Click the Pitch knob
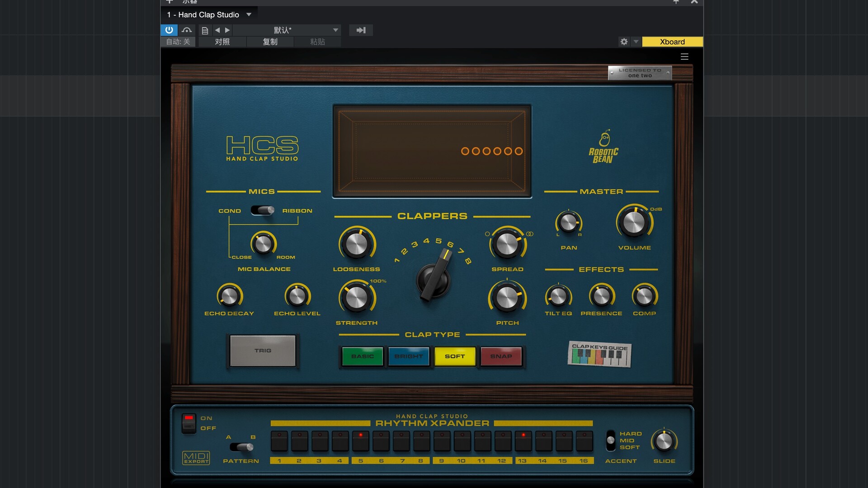868x488 pixels. [507, 298]
